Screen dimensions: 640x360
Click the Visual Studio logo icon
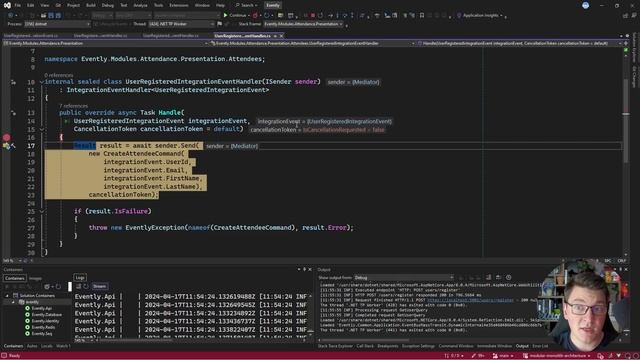[7, 5]
